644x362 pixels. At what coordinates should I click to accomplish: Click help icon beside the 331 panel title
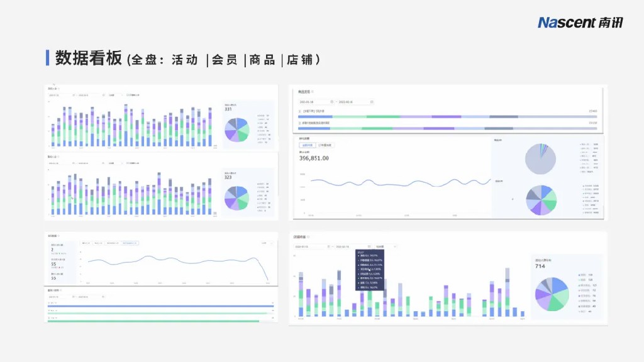pos(58,89)
